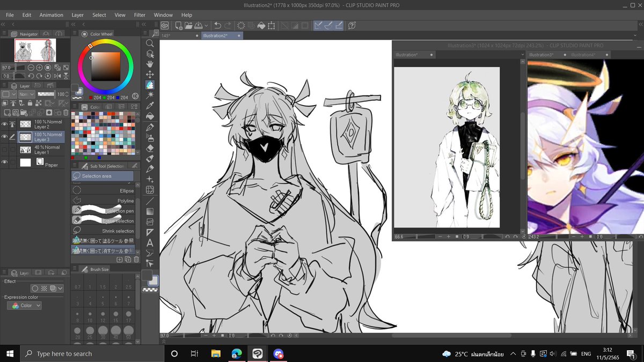Open the layer blending mode dropdown
644x362 pixels.
[x=26, y=94]
